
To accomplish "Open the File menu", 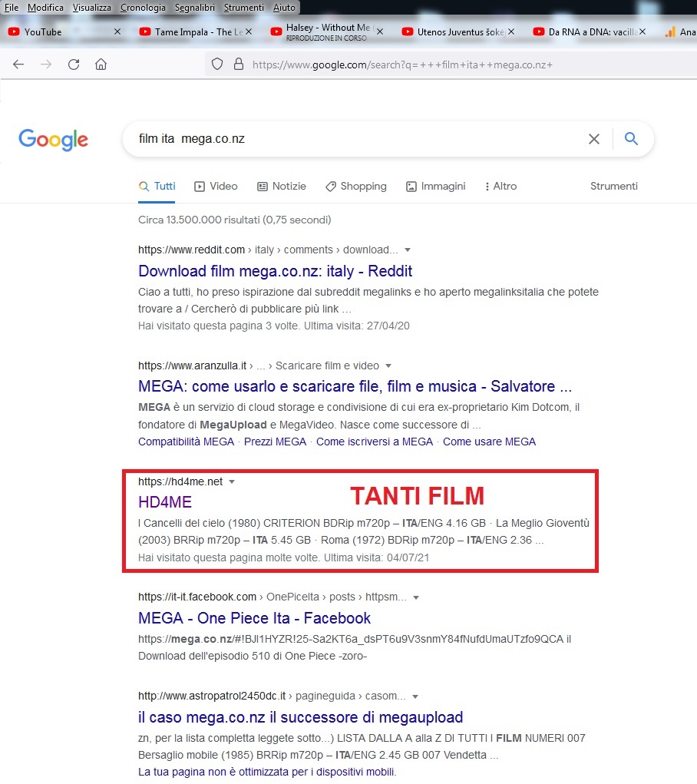I will coord(11,8).
